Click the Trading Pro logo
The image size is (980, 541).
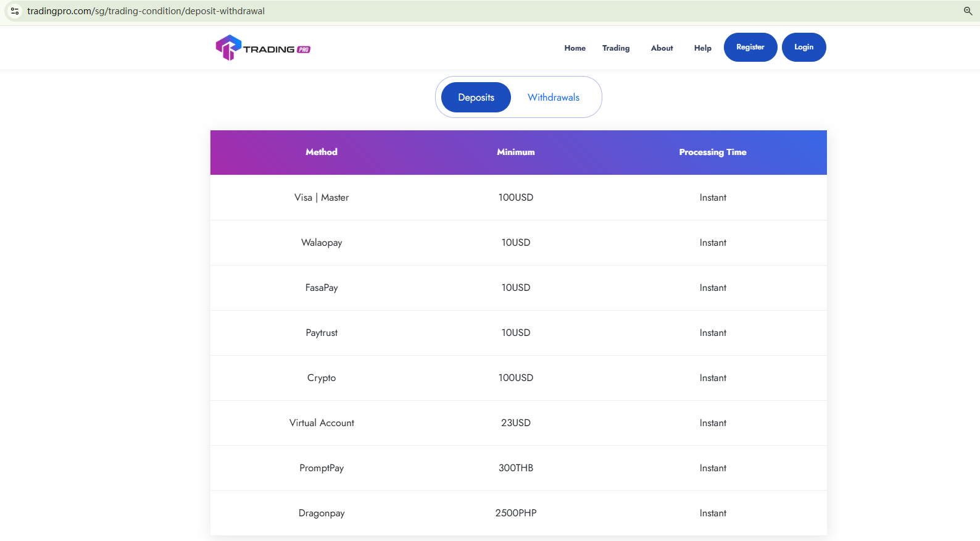click(262, 48)
